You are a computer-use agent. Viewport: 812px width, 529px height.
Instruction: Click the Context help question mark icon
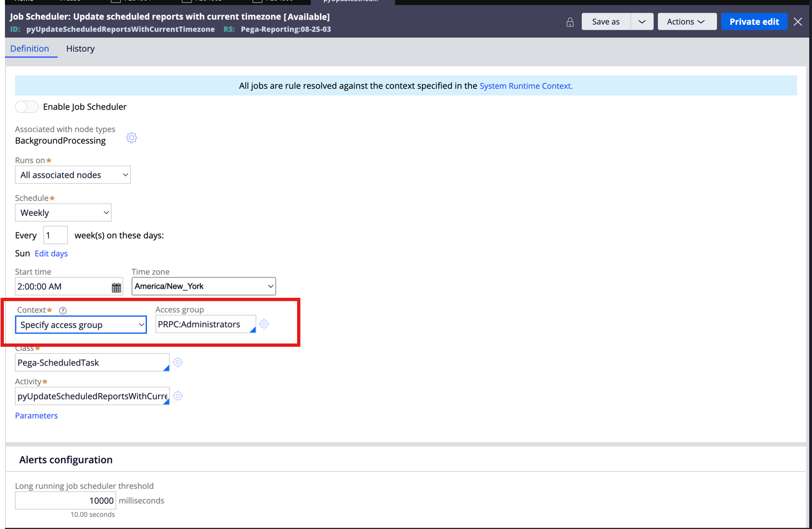[x=63, y=310]
